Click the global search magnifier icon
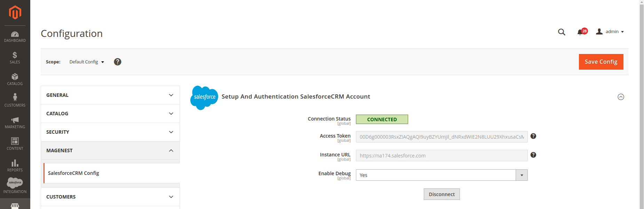This screenshot has height=209, width=644. (x=562, y=32)
